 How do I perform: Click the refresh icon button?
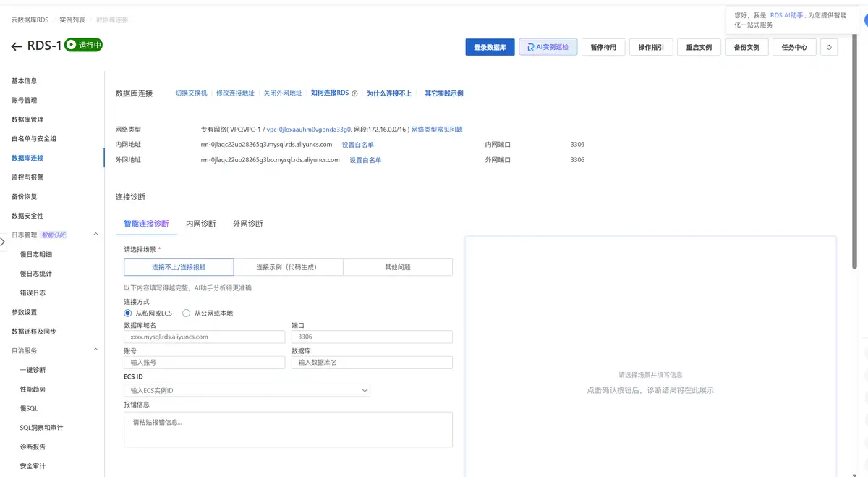point(829,48)
